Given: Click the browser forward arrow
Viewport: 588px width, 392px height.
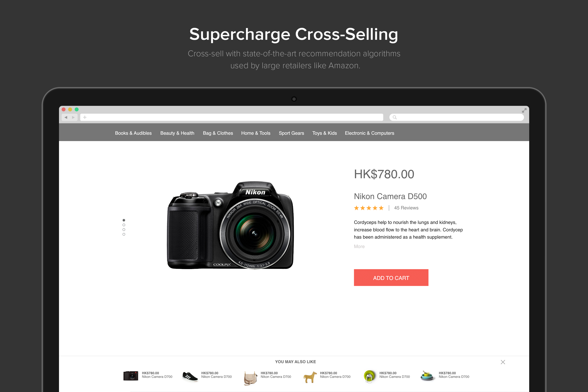Looking at the screenshot, I should tap(73, 117).
